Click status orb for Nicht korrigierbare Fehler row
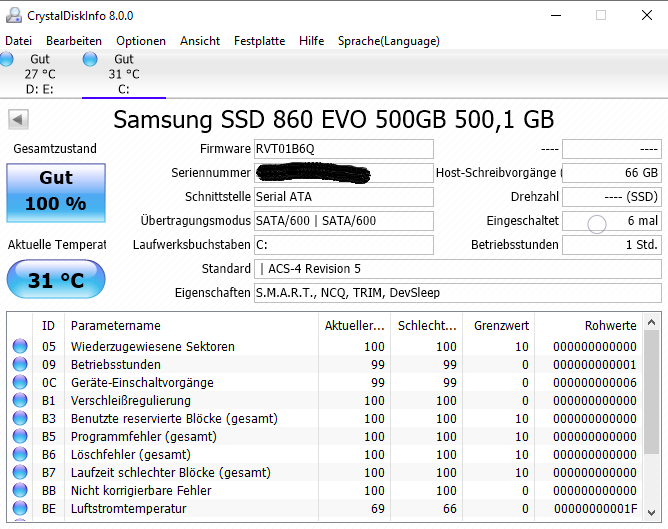 [x=20, y=490]
